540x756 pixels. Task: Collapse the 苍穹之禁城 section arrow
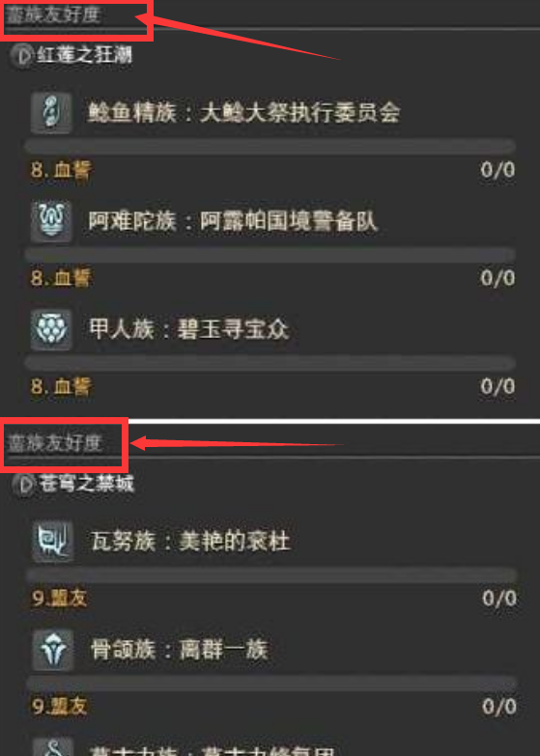[x=22, y=484]
